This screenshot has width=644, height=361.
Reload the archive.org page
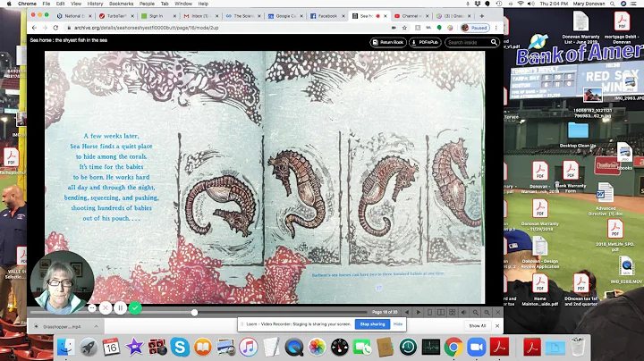(x=55, y=28)
